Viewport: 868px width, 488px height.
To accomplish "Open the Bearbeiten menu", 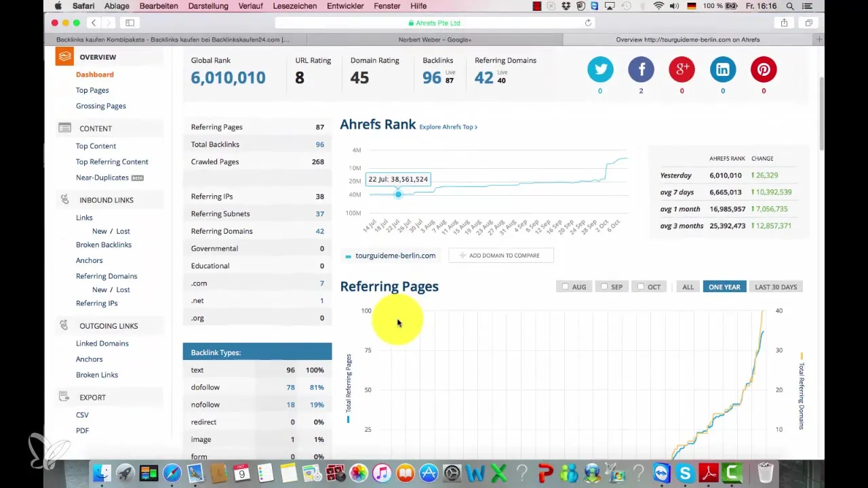I will coord(159,6).
